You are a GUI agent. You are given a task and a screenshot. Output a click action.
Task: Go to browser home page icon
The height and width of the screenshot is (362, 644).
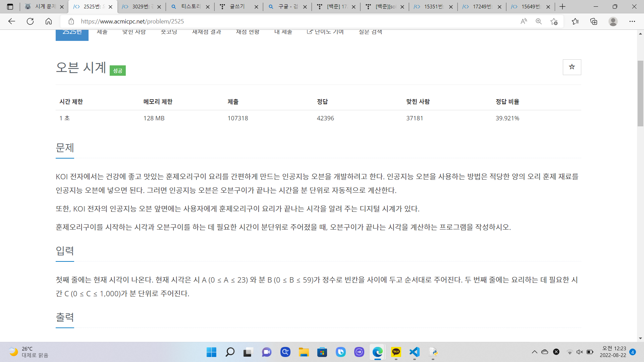49,21
